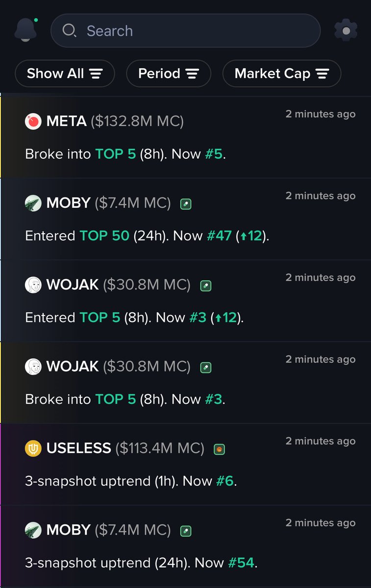Click WOJAK avatar in Entered TOP 5 alert

[33, 285]
